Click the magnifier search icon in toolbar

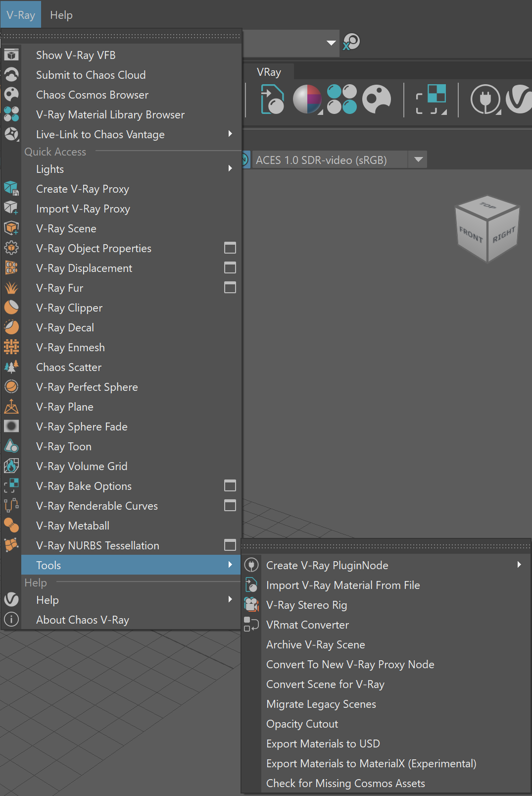[x=351, y=42]
